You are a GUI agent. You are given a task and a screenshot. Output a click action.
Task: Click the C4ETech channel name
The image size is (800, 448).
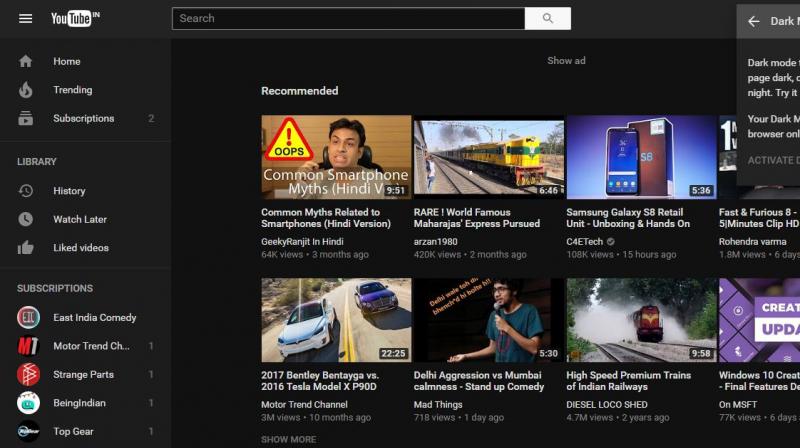pyautogui.click(x=585, y=242)
